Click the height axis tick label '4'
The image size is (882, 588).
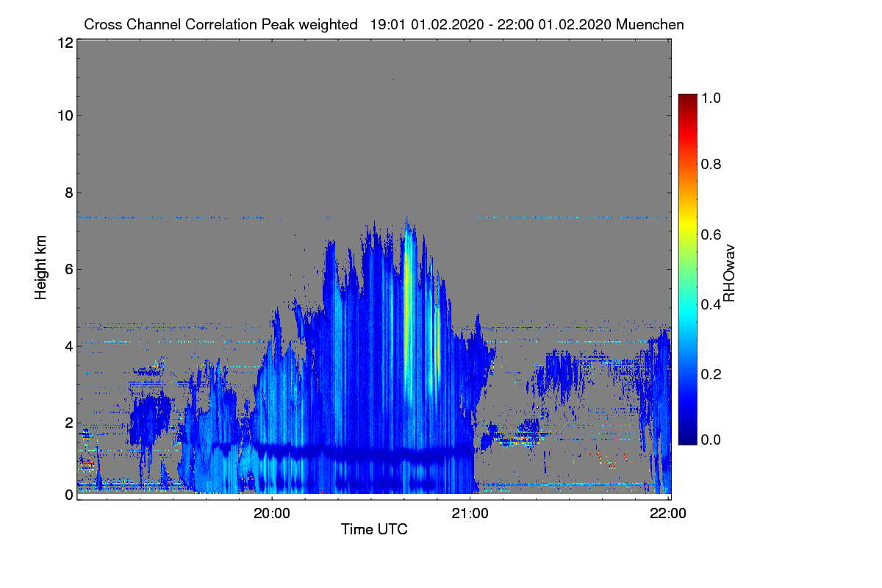coord(68,345)
